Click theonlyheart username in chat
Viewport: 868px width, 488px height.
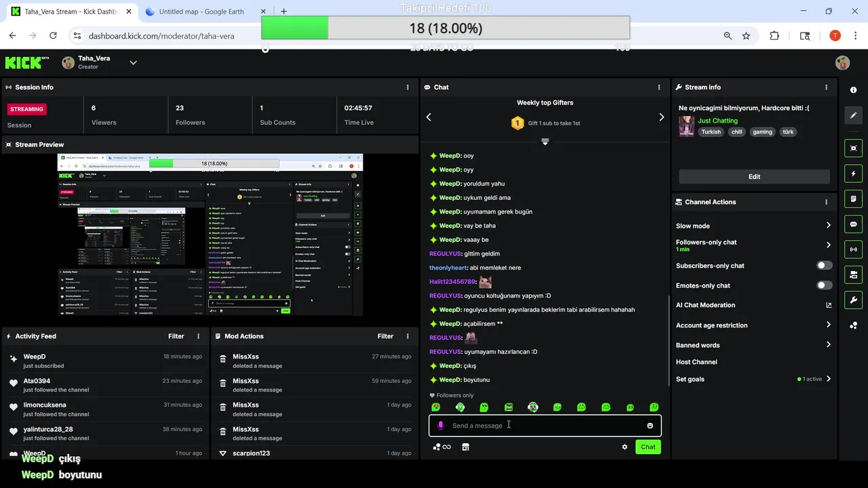(x=448, y=268)
